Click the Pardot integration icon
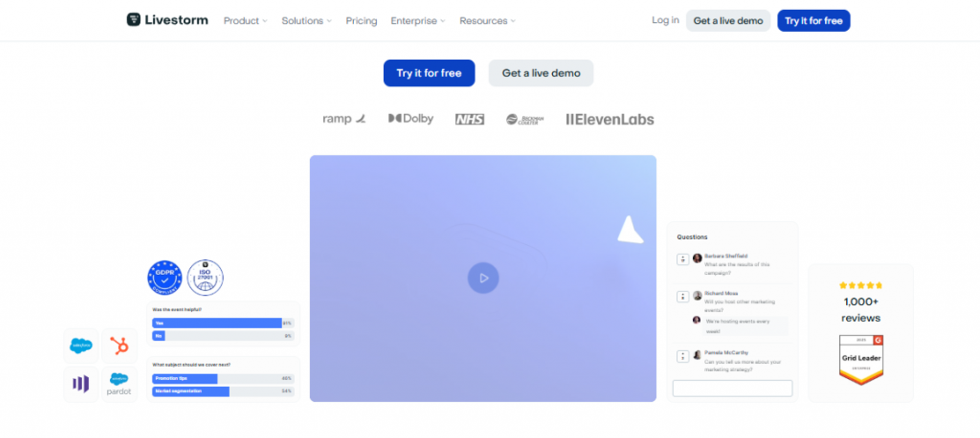This screenshot has height=438, width=980. [119, 384]
